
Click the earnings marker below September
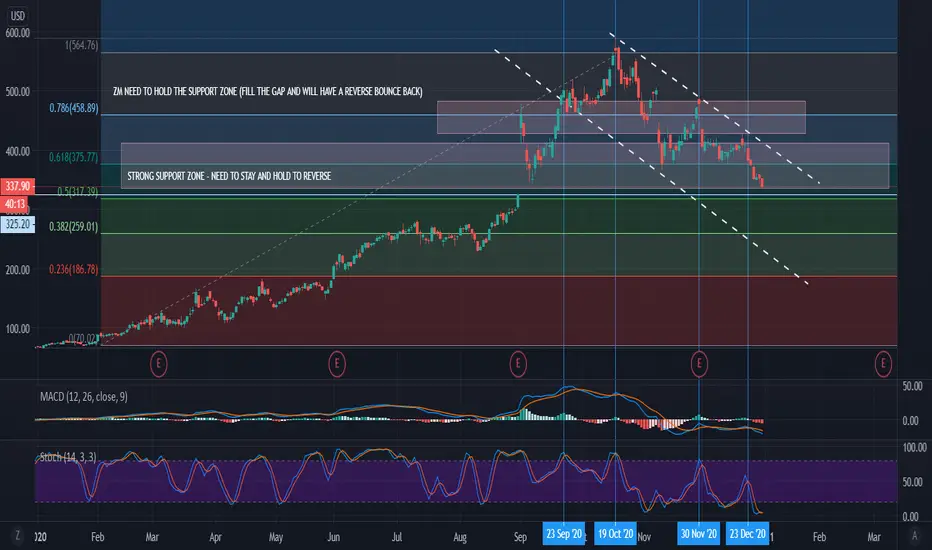pyautogui.click(x=518, y=363)
